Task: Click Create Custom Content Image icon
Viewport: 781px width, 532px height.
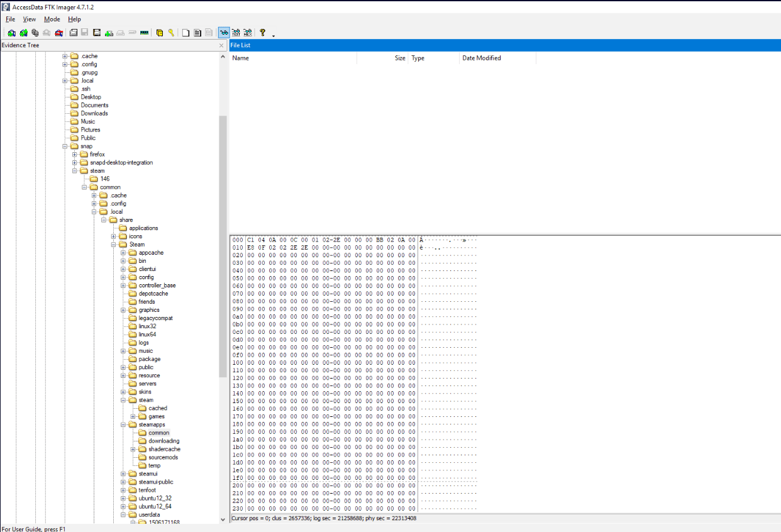Action: coord(121,33)
